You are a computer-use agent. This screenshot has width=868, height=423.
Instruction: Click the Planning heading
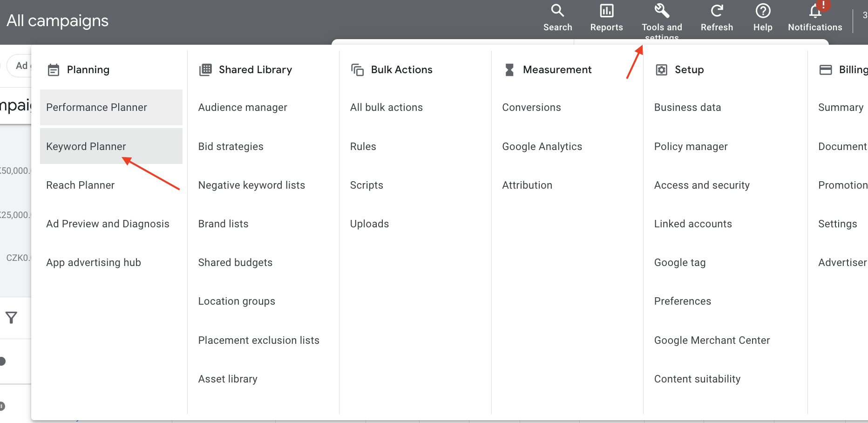tap(88, 70)
